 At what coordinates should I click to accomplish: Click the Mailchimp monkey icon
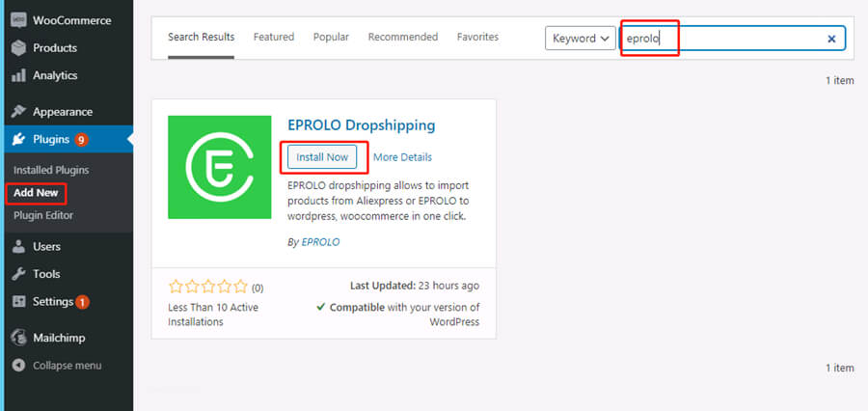point(19,338)
